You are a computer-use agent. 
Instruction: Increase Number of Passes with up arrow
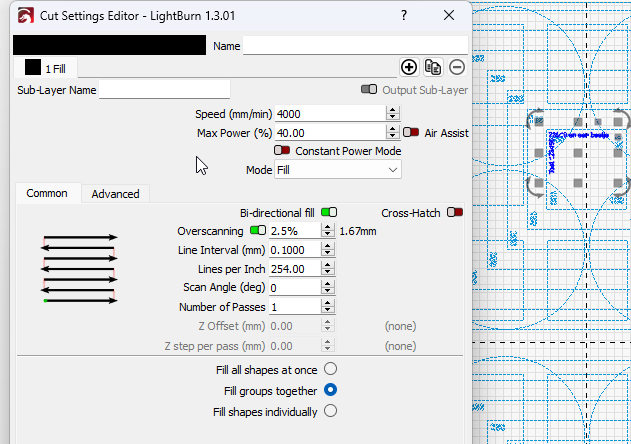coord(328,303)
